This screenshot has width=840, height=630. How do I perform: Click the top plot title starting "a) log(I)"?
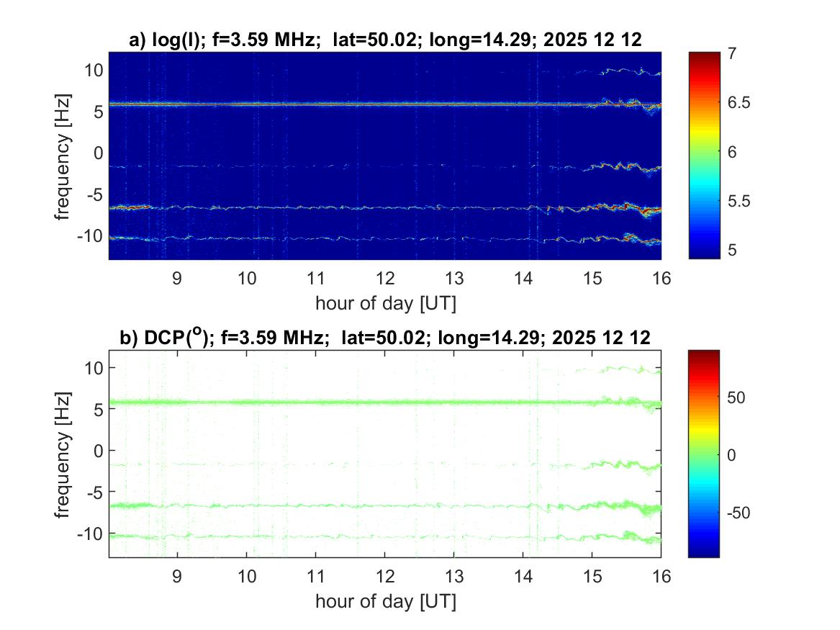(385, 41)
